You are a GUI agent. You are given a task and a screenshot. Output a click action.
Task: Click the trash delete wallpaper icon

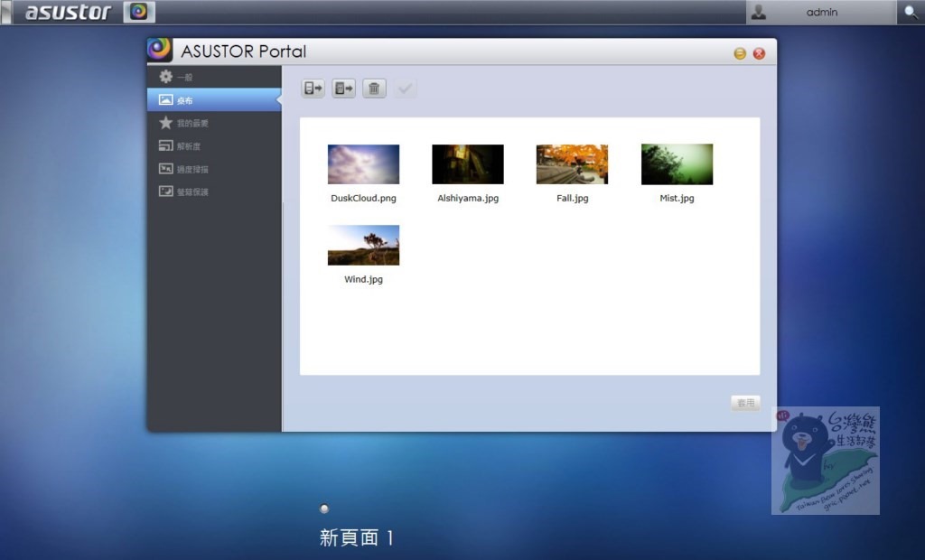pos(374,89)
